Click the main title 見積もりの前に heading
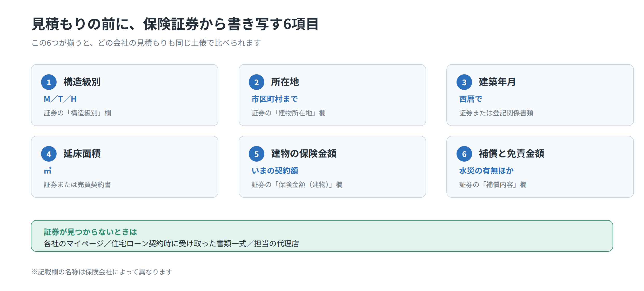 (x=175, y=24)
